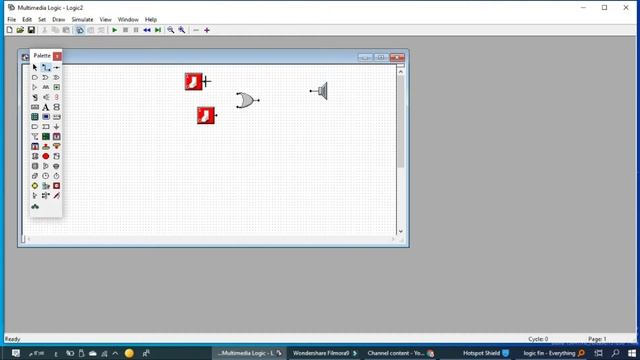The width and height of the screenshot is (640, 360).
Task: Select the wire drawing tool in the Palette
Action: pyautogui.click(x=46, y=67)
